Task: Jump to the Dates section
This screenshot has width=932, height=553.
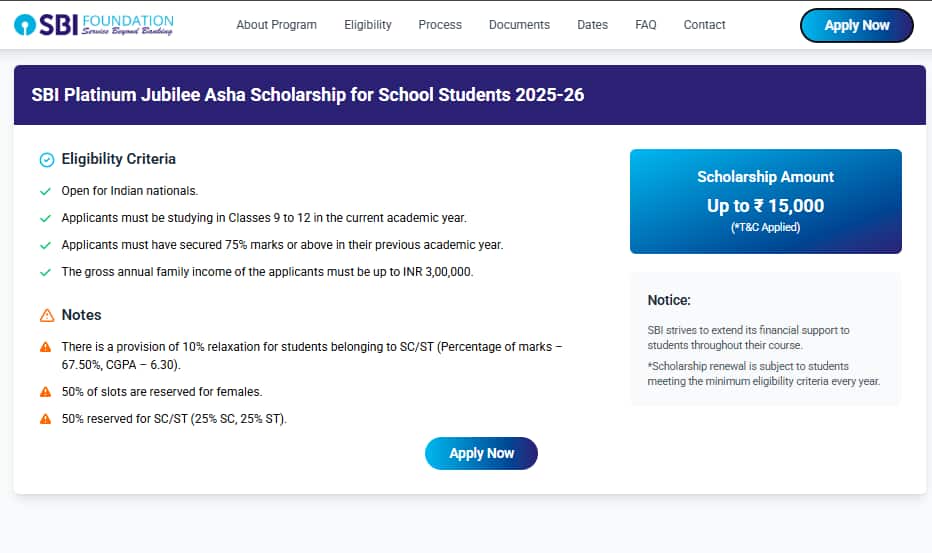Action: 592,25
